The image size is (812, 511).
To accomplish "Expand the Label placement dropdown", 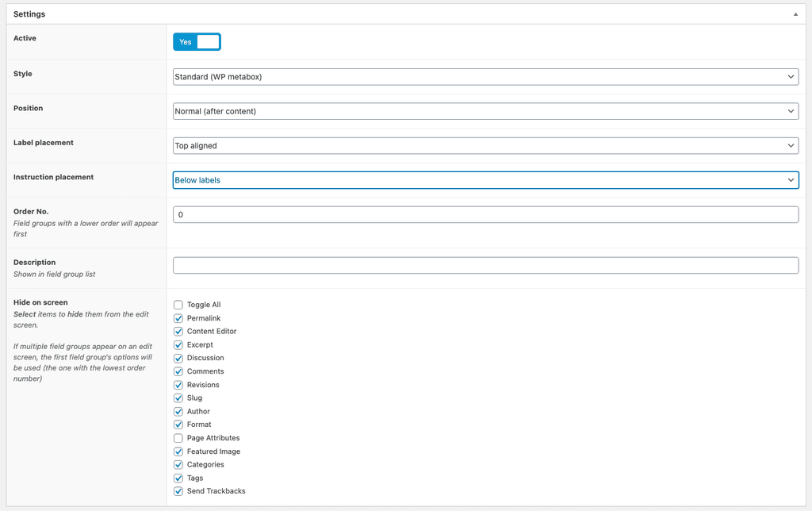I will tap(485, 146).
